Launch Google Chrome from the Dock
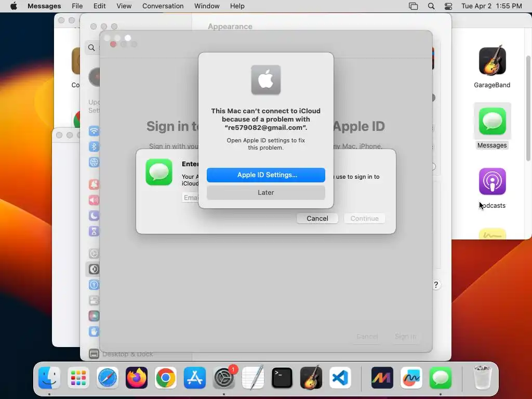Image resolution: width=532 pixels, height=399 pixels. click(166, 378)
